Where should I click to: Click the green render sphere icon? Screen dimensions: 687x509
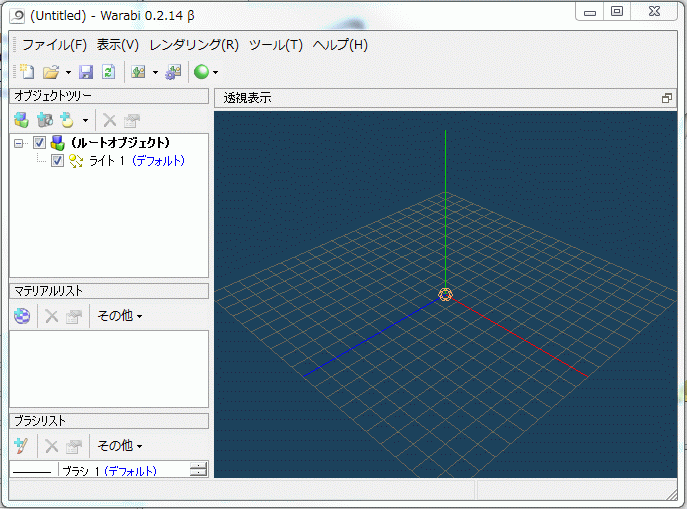(x=201, y=72)
